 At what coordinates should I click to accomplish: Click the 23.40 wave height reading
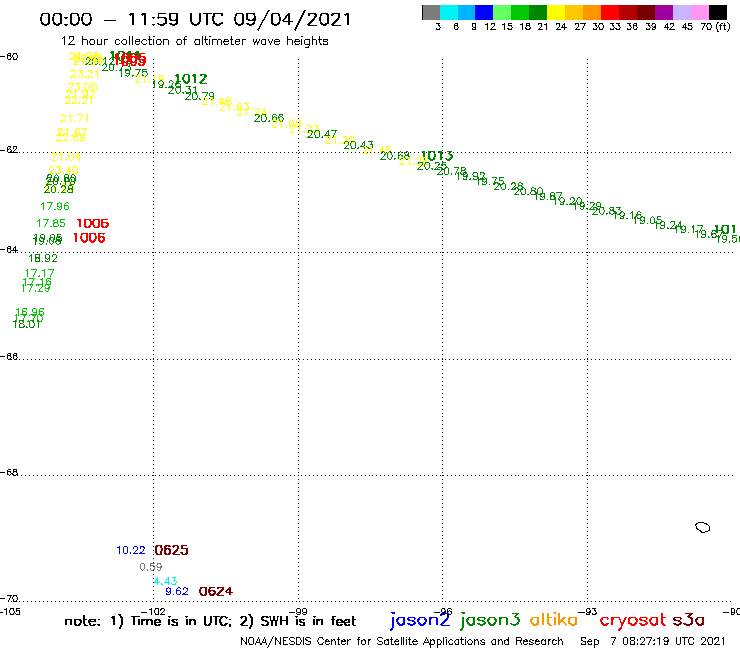[64, 170]
